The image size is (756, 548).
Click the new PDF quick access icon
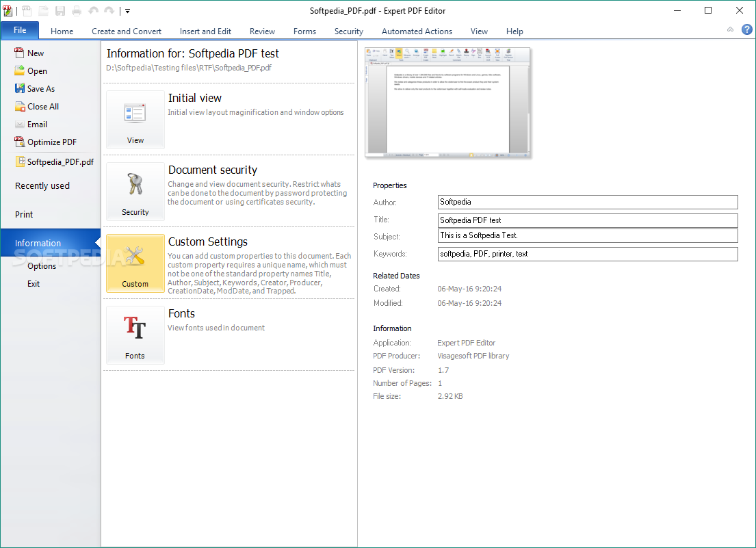(27, 10)
